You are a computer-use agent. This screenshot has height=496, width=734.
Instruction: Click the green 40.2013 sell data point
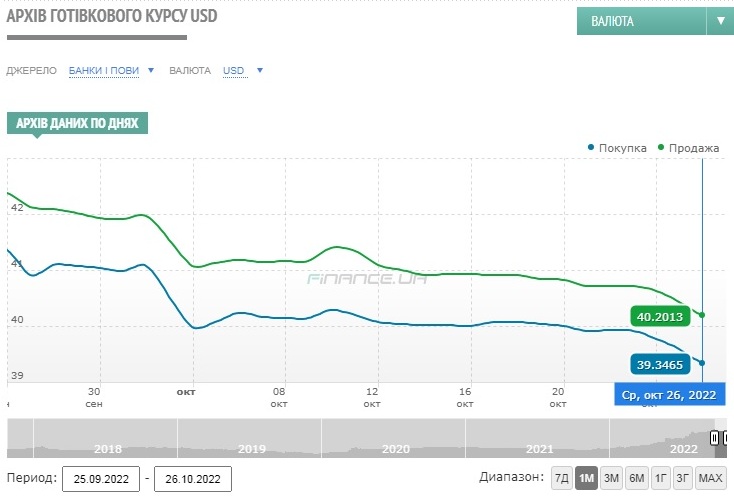[702, 315]
